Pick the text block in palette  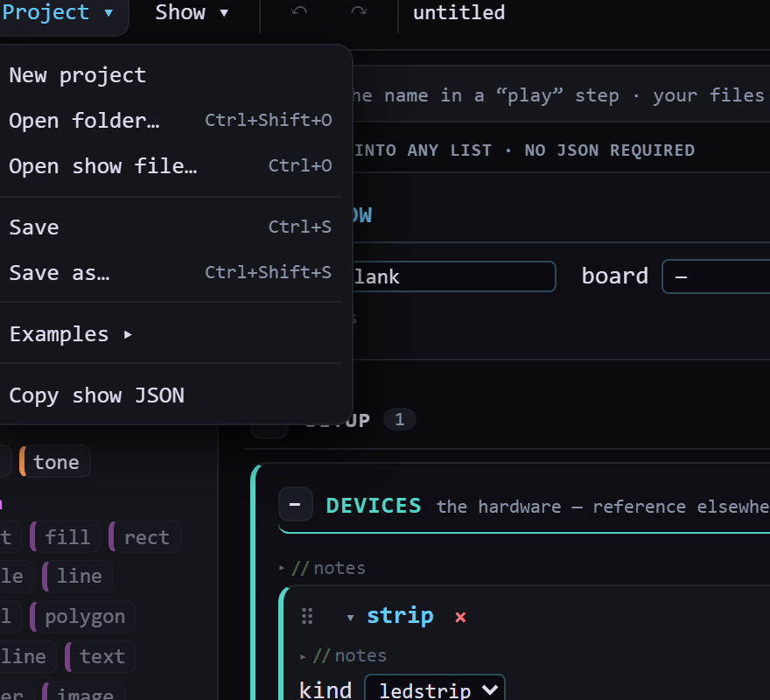pos(100,656)
